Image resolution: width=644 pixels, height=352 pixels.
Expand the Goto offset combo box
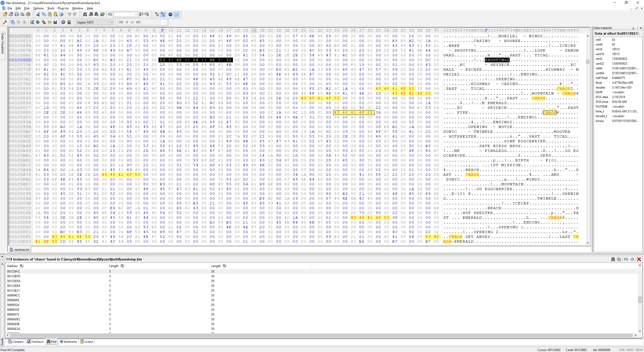point(136,15)
